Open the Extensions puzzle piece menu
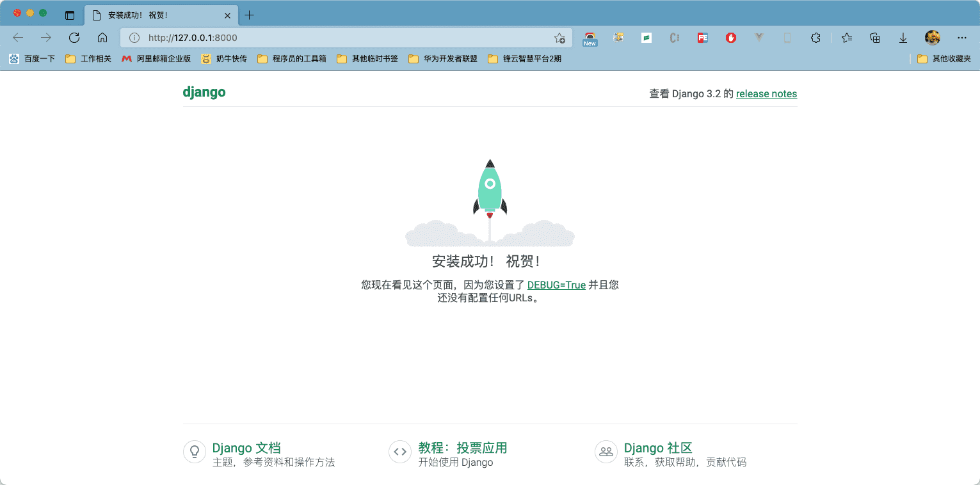The height and width of the screenshot is (485, 980). point(815,38)
